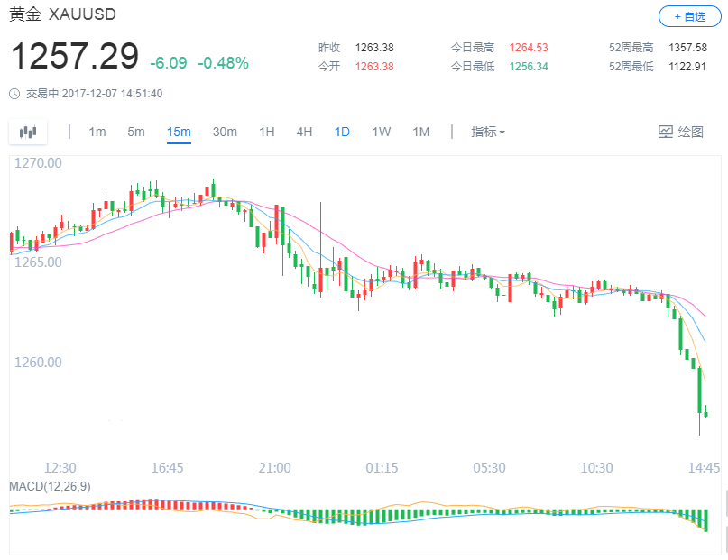The width and height of the screenshot is (728, 560).
Task: Select the 5m interval tab
Action: coord(135,132)
